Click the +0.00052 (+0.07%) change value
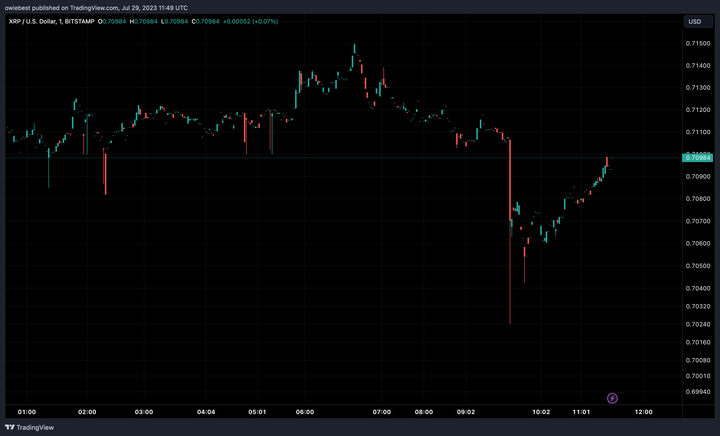 coord(250,22)
